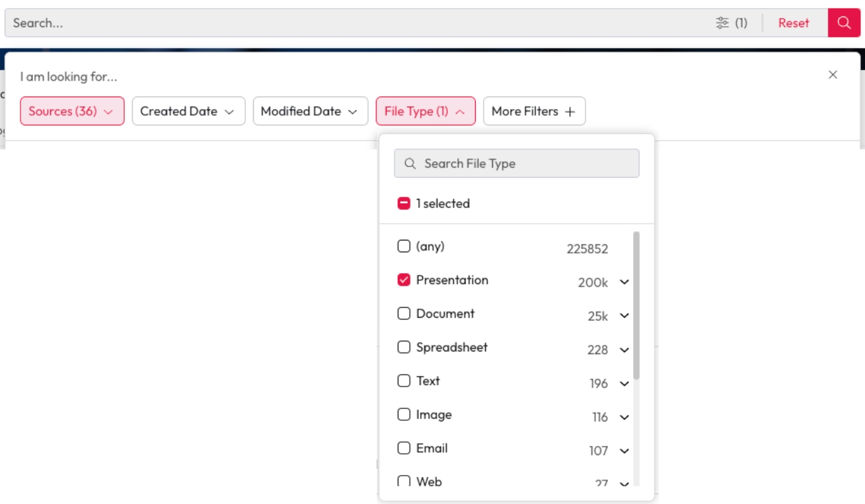The height and width of the screenshot is (504, 865).
Task: Close the filter panel with X
Action: [x=833, y=75]
